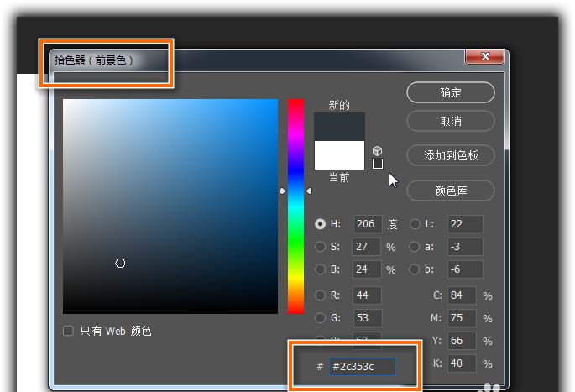
Task: Click in the G value field 53
Action: click(368, 317)
